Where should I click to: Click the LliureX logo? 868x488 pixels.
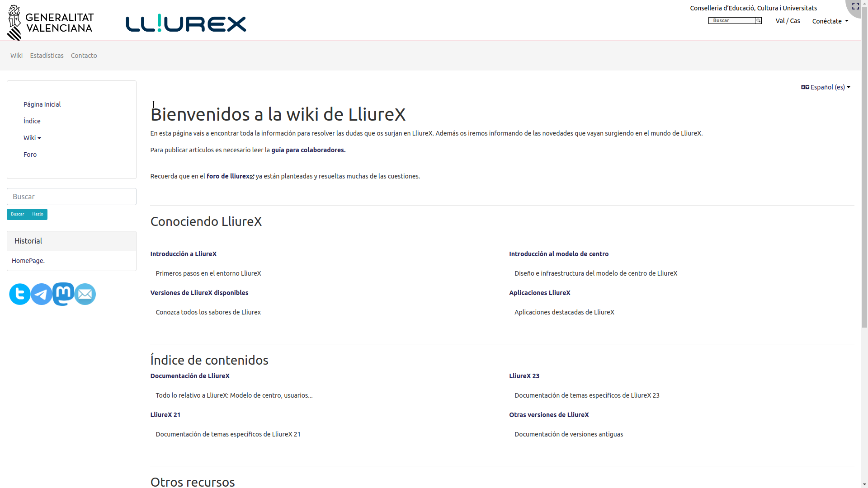click(x=186, y=23)
